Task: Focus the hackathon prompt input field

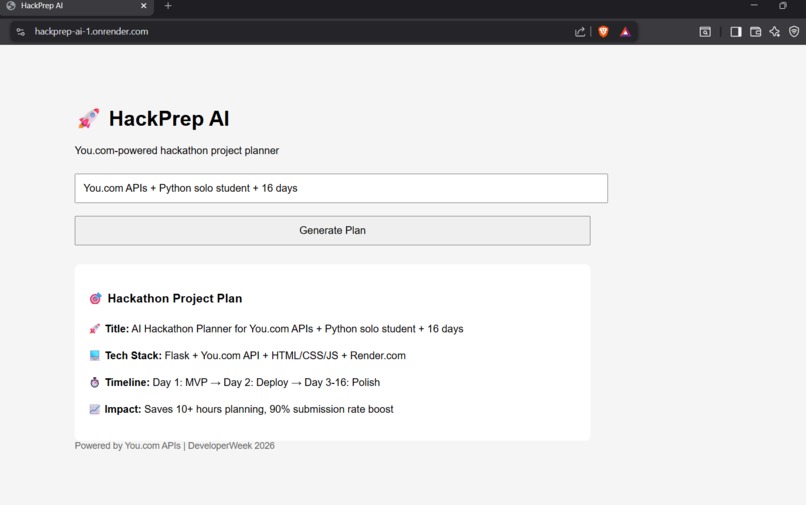Action: tap(341, 188)
